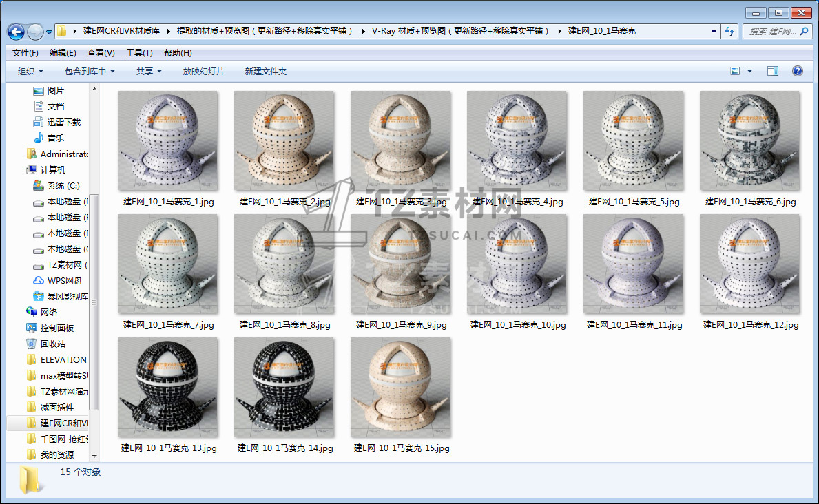Start 放映幻灯片 slideshow
This screenshot has height=504, width=819.
tap(204, 71)
